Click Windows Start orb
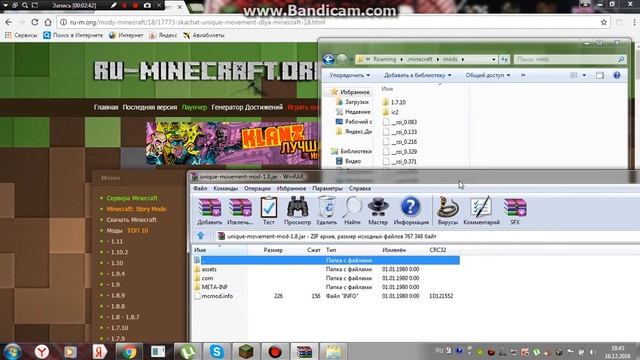Viewport: 640px width, 360px height. pyautogui.click(x=12, y=351)
